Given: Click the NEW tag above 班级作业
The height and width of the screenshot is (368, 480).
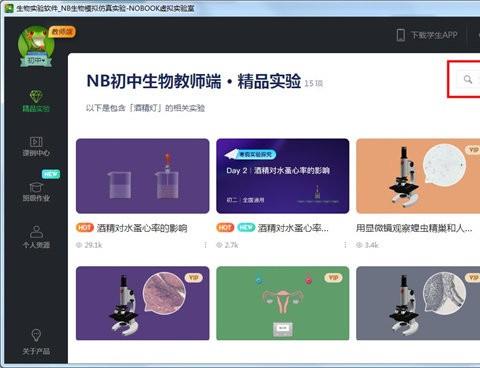Looking at the screenshot, I should [51, 174].
